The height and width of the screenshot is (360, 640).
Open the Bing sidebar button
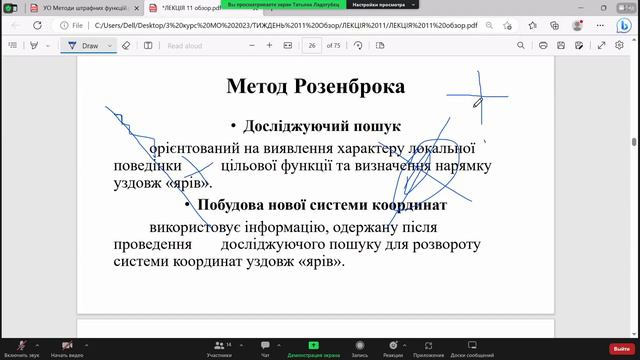624,26
